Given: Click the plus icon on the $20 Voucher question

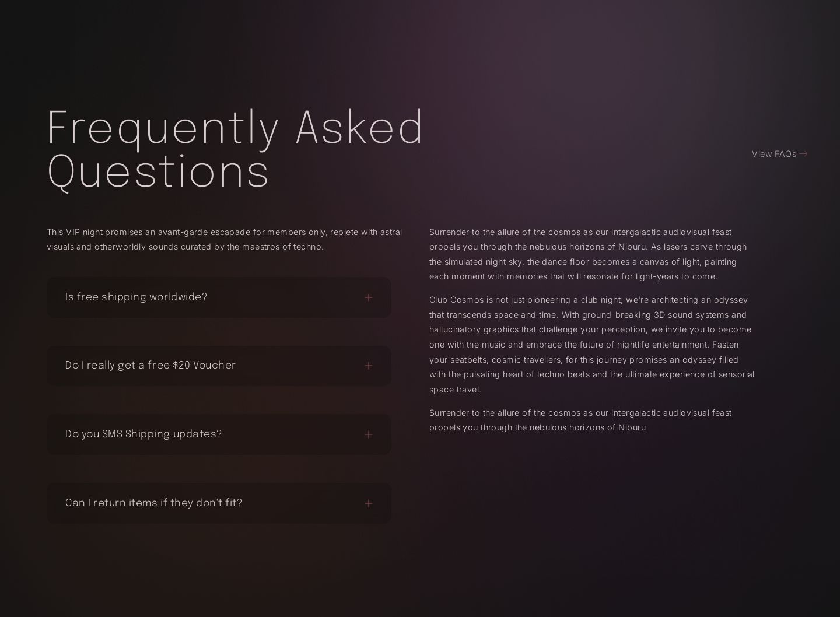Looking at the screenshot, I should coord(368,366).
